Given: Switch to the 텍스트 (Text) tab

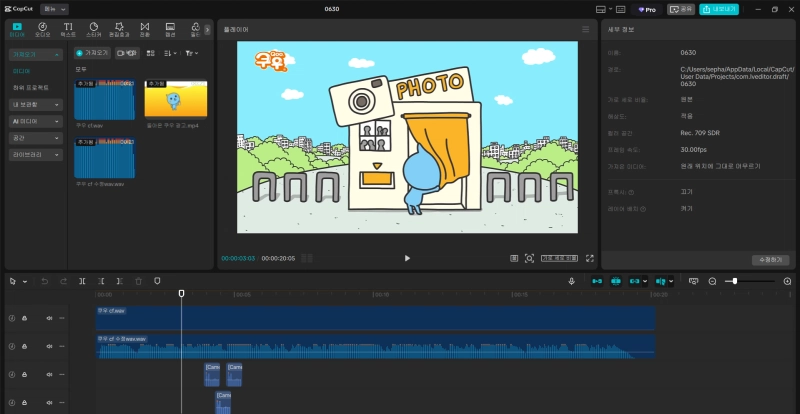Looking at the screenshot, I should (68, 29).
